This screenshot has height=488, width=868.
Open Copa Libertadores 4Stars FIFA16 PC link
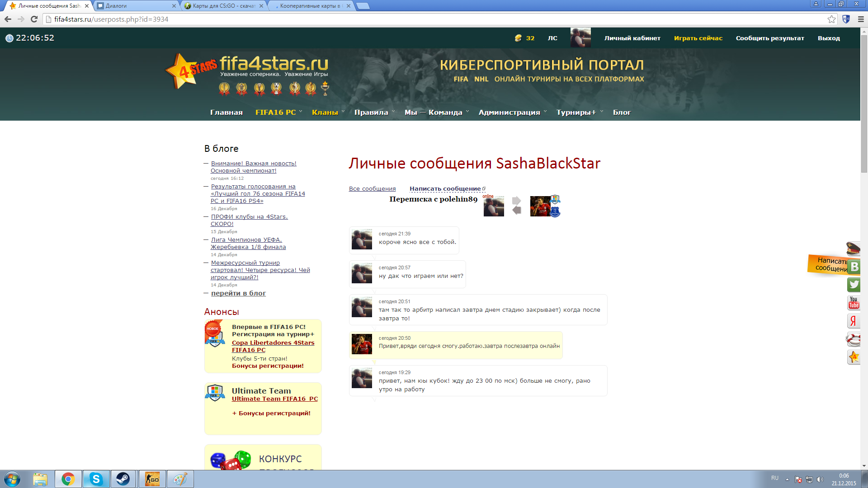coord(273,346)
